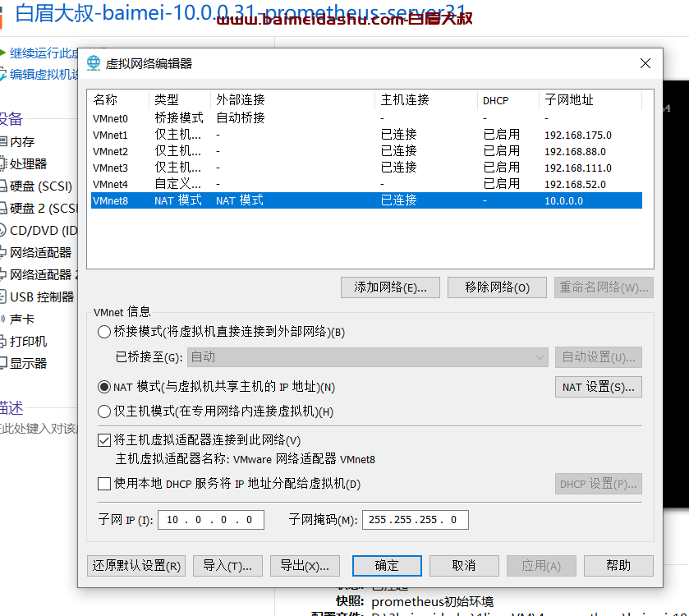Confirm with the 确定 button
Viewport: 689px width, 616px height.
(387, 565)
